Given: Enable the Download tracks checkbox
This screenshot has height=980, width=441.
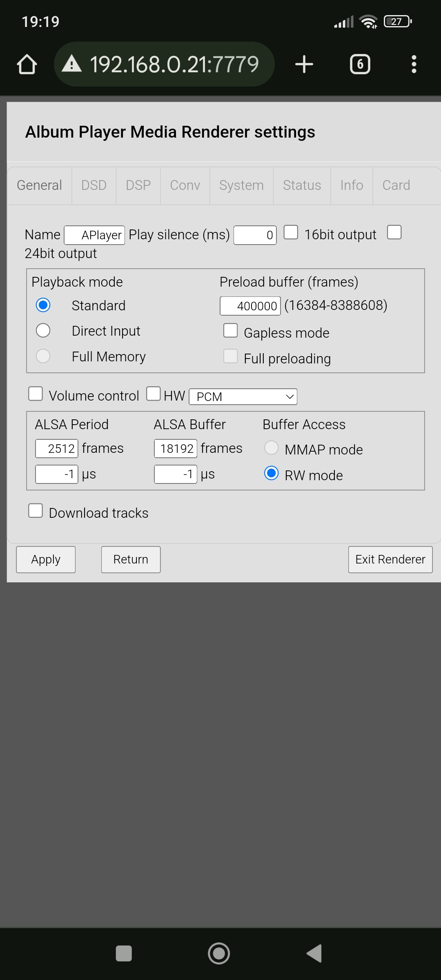Looking at the screenshot, I should click(36, 511).
